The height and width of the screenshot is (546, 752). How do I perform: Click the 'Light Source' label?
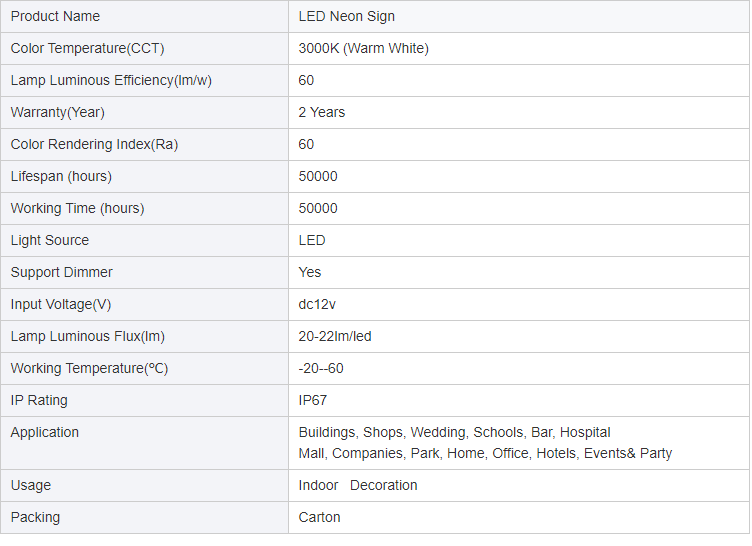tap(49, 240)
